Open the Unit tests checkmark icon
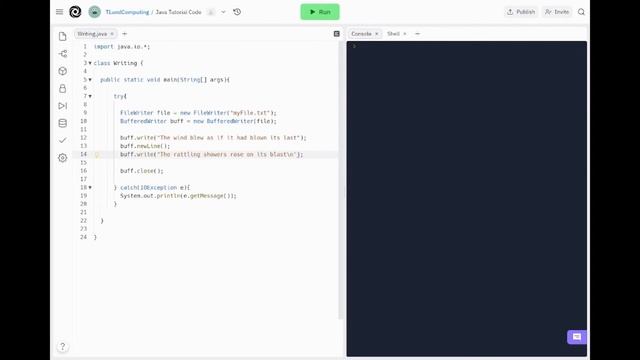640x360 pixels. coord(62,140)
